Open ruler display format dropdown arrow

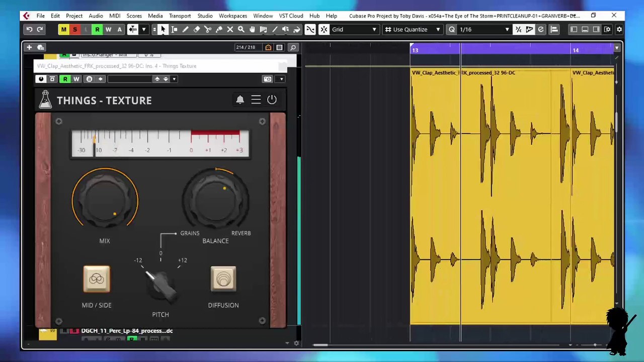617,48
